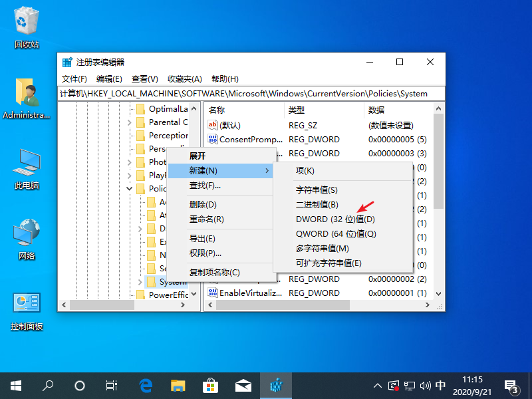
Task: Open 回收站 on the desktop
Action: (27, 20)
